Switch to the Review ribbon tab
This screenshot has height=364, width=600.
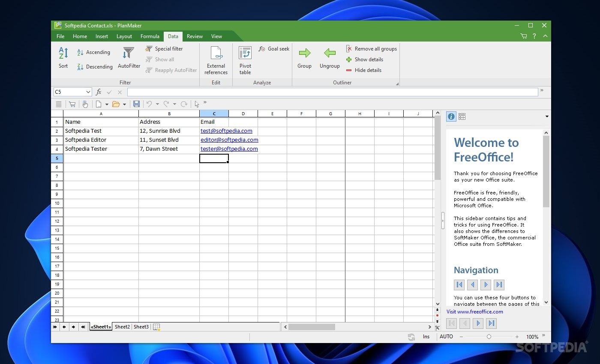pos(195,36)
